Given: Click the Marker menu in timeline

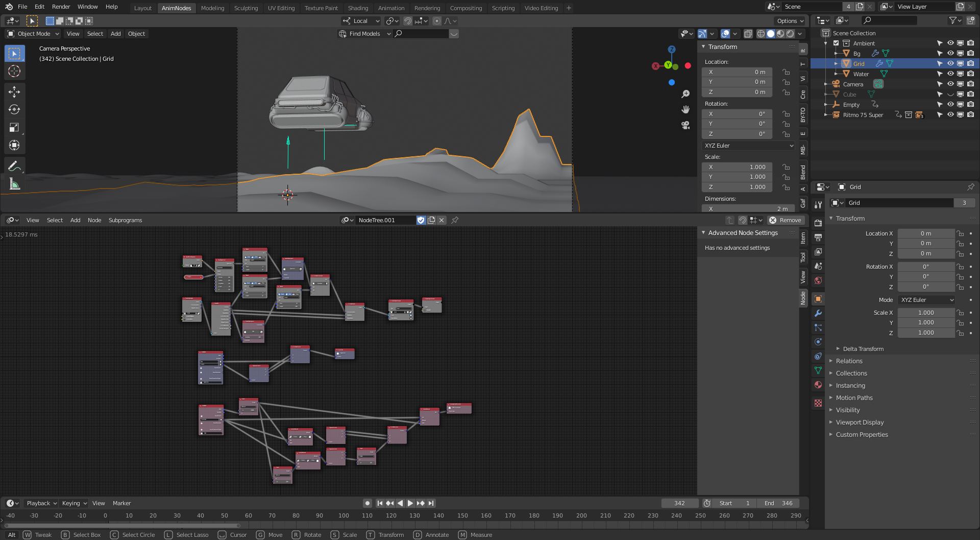Looking at the screenshot, I should [x=121, y=503].
